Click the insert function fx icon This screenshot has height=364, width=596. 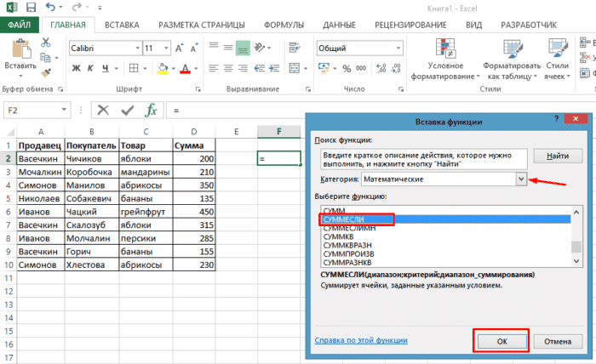151,110
